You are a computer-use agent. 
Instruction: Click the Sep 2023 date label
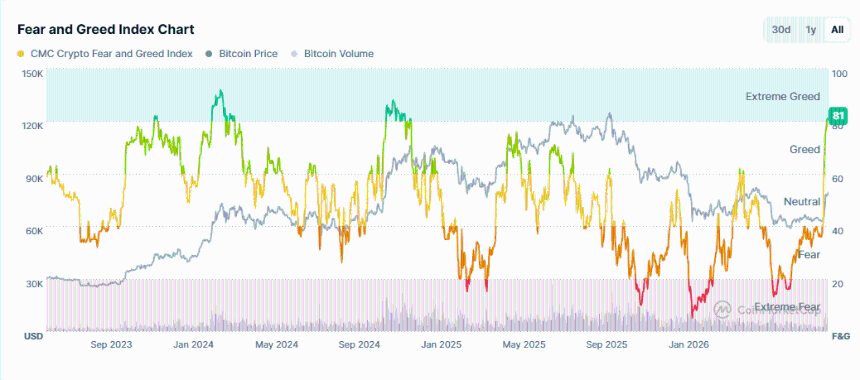coord(111,345)
